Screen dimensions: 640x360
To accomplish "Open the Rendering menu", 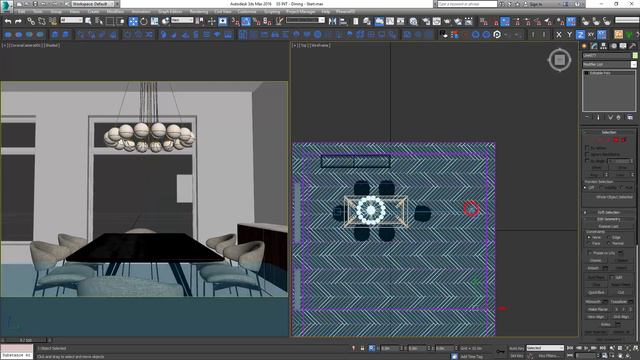I will point(199,12).
